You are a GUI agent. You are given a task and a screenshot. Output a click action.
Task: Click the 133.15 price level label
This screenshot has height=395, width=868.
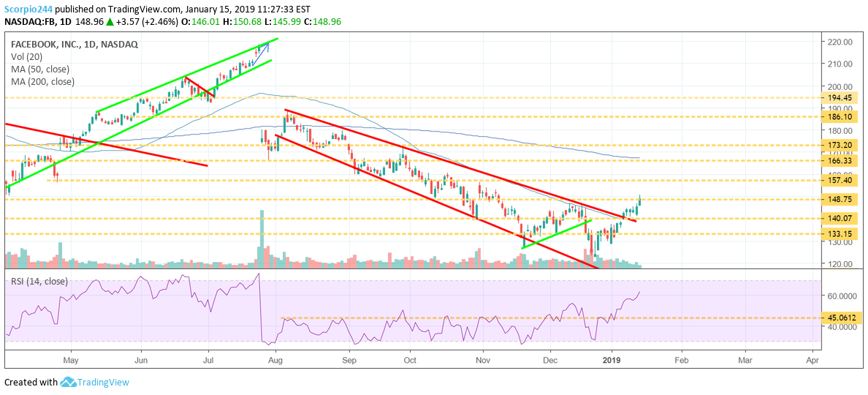click(840, 234)
